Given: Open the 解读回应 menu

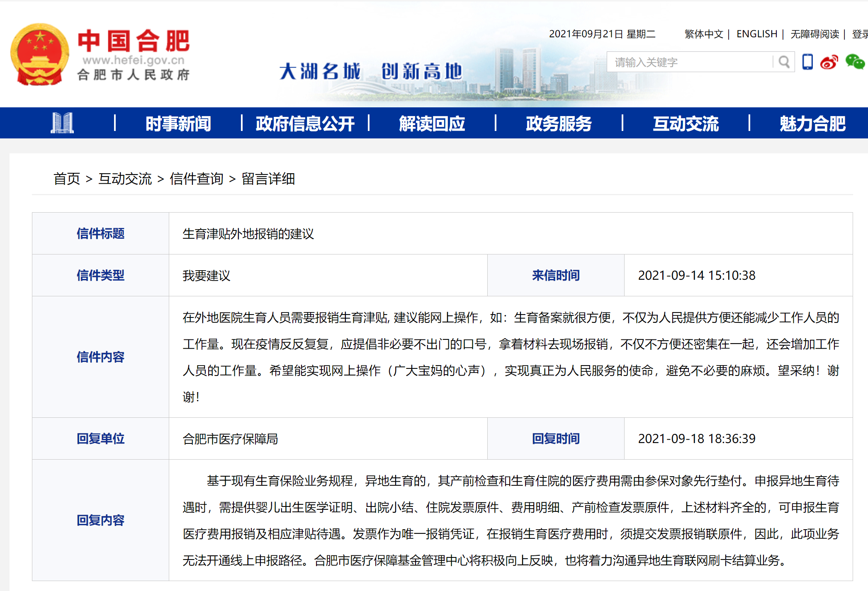Looking at the screenshot, I should [x=432, y=123].
